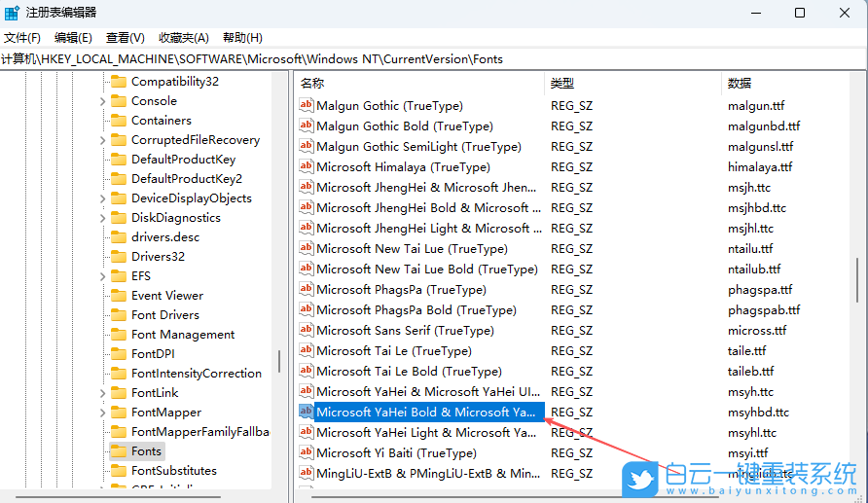Click the registry path address bar

[434, 59]
